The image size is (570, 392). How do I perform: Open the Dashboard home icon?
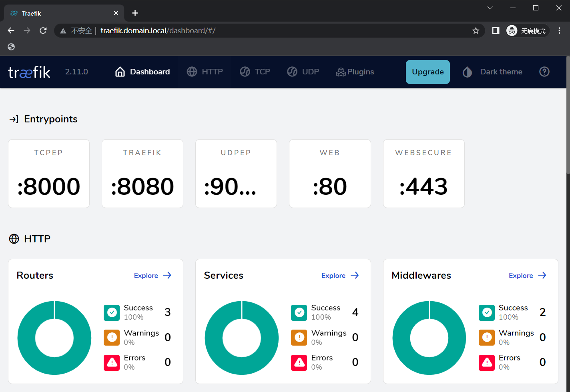click(120, 72)
